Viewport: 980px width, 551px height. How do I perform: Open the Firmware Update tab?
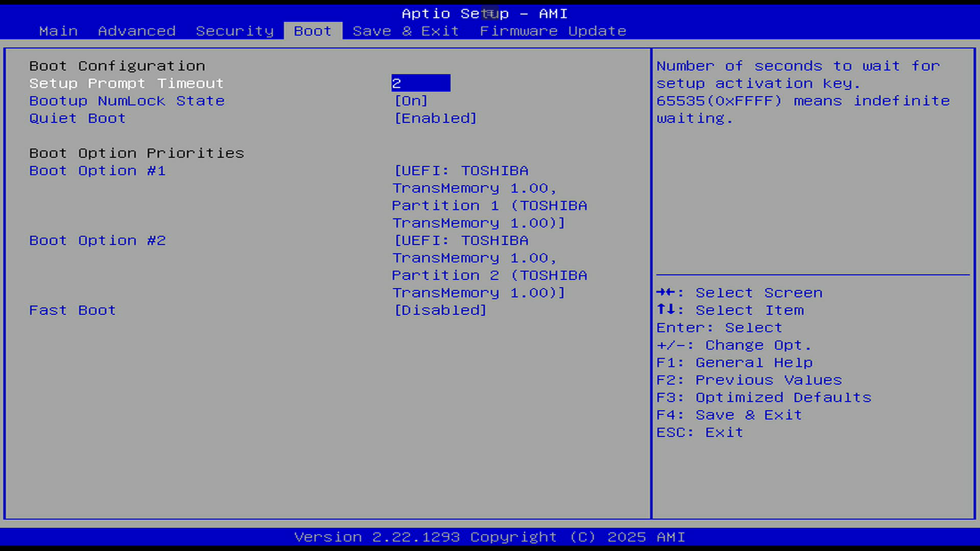coord(553,31)
